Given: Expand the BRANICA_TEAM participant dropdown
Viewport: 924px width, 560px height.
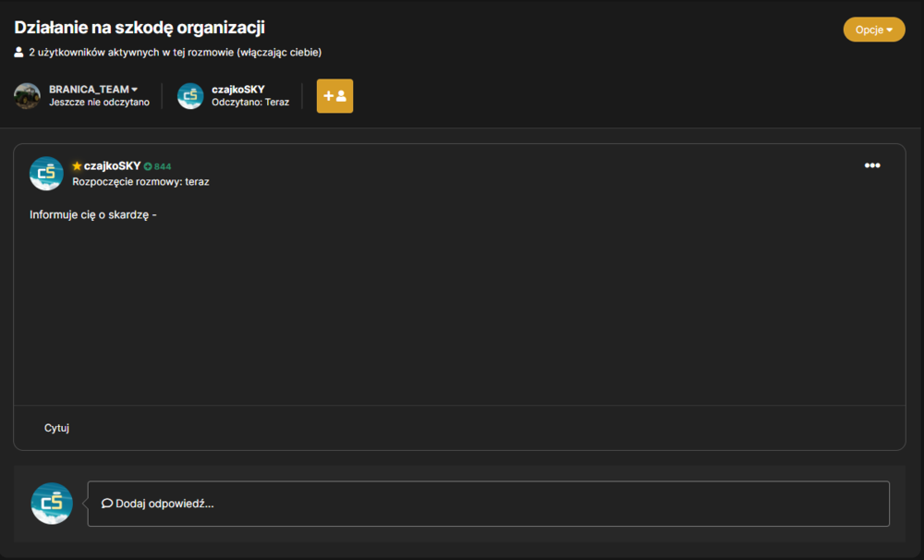Looking at the screenshot, I should [x=93, y=89].
